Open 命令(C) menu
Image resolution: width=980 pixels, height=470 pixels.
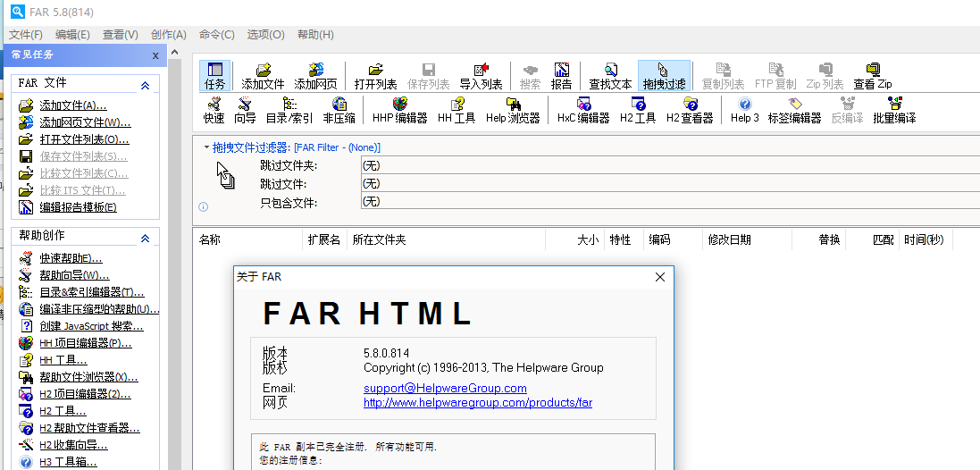click(217, 34)
